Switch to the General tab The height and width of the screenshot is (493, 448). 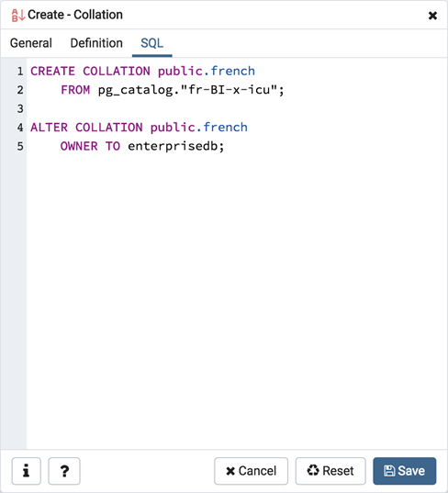pos(31,43)
